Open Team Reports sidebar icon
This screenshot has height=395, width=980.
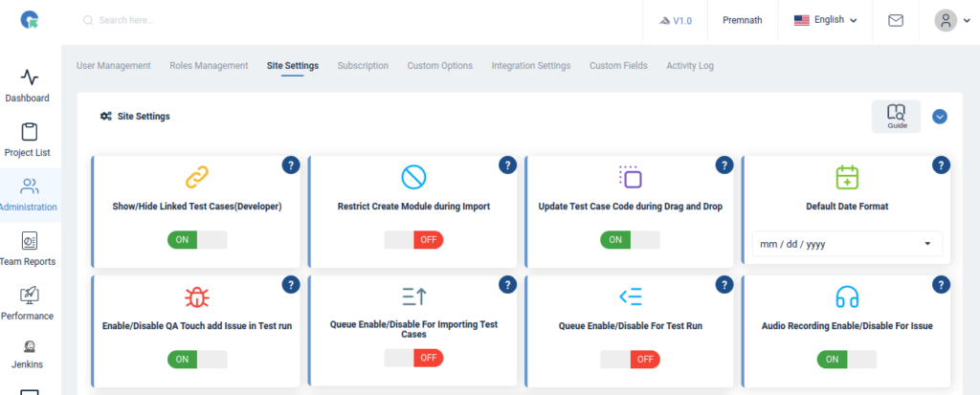click(x=28, y=249)
